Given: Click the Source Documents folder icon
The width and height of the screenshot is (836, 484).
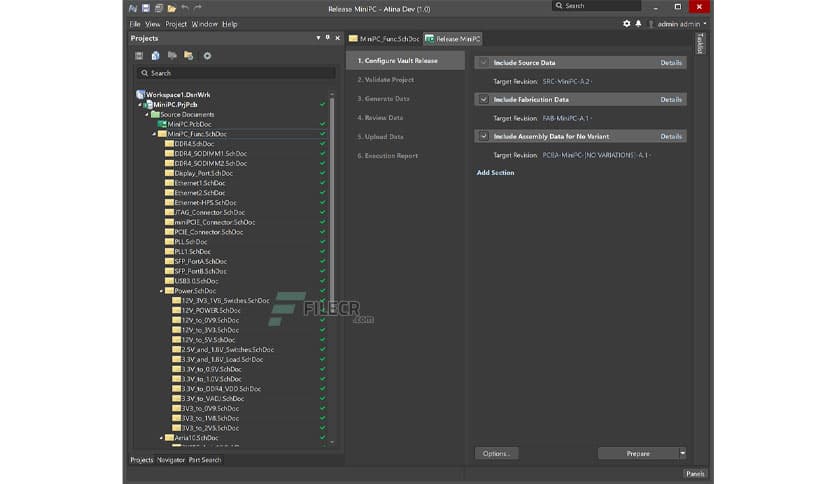Looking at the screenshot, I should pos(155,114).
